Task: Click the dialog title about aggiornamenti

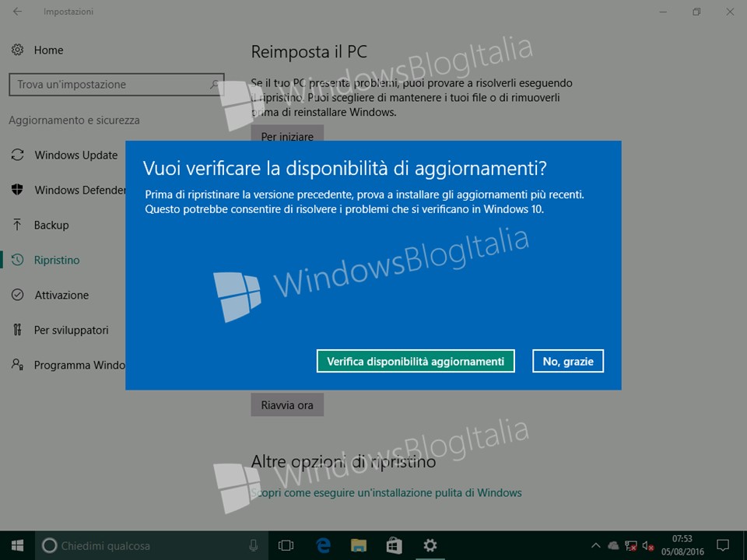Action: (x=345, y=168)
